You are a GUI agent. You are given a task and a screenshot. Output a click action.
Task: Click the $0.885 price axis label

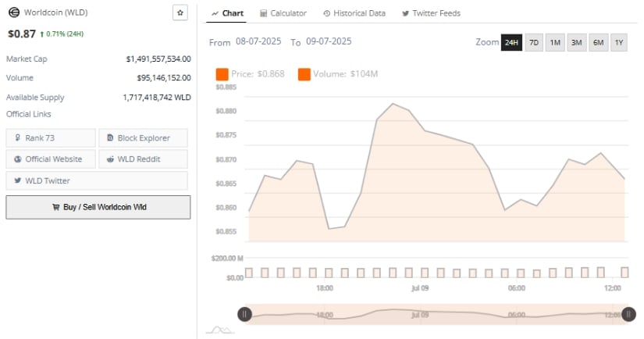point(226,87)
